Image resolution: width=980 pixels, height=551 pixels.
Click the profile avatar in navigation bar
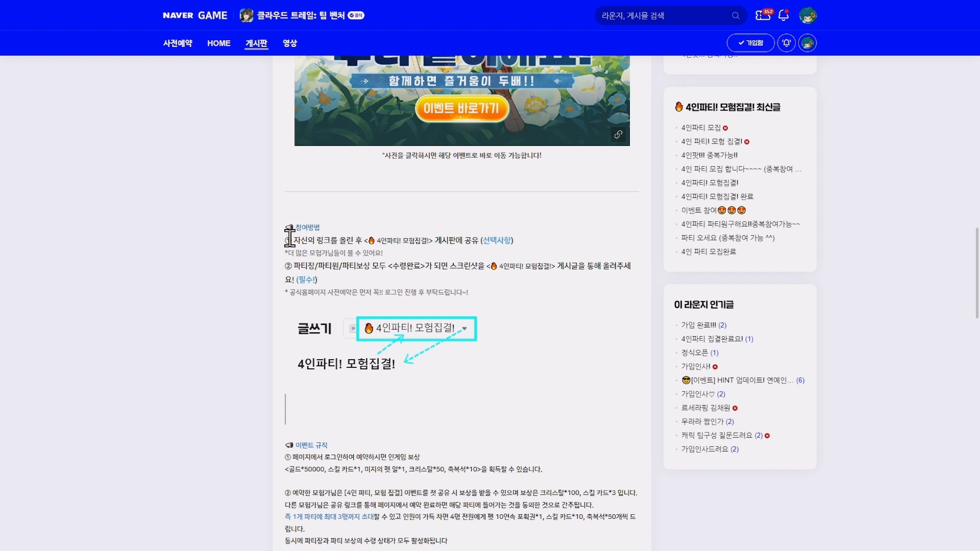tap(807, 43)
